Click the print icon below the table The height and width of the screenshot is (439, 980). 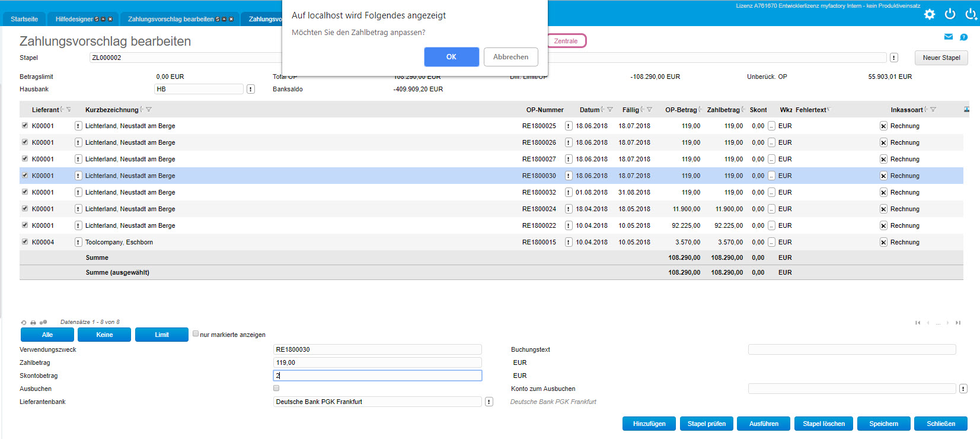point(33,323)
